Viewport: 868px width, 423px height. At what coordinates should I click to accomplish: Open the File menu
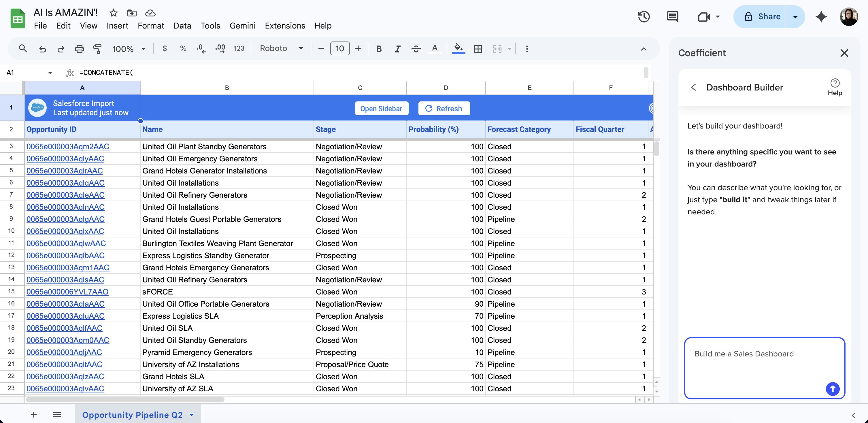(x=40, y=26)
